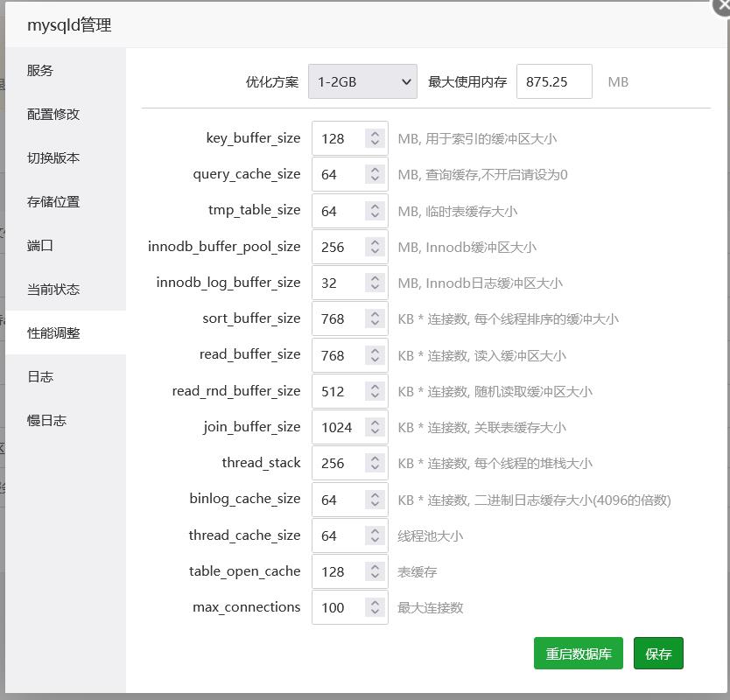Image resolution: width=730 pixels, height=700 pixels.
Task: Click the join_buffer_size stepper arrows
Action: (375, 427)
